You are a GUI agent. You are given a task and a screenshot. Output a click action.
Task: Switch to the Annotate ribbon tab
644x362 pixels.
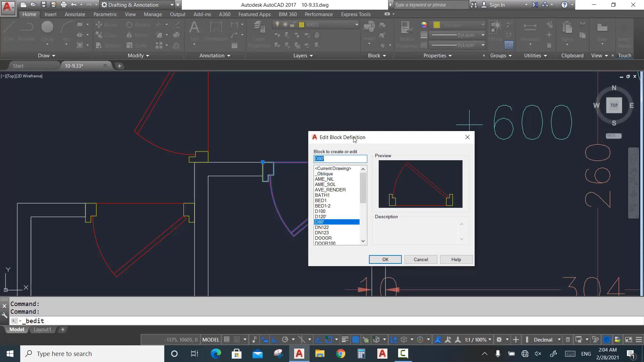[x=74, y=14]
